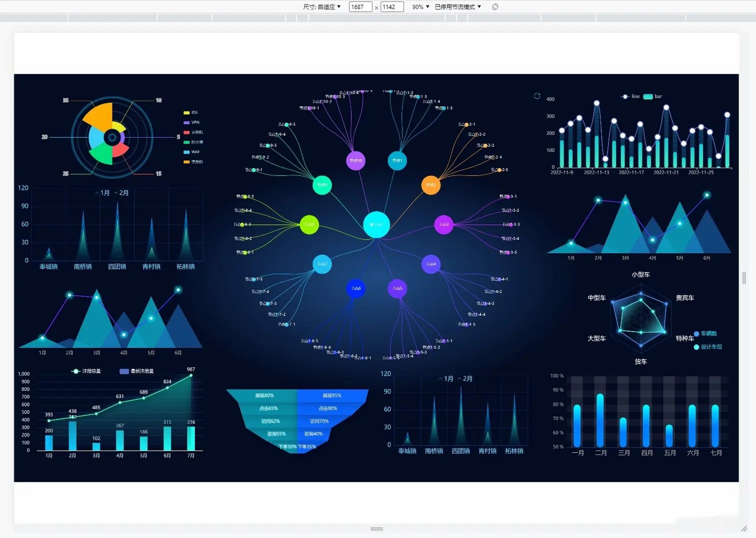Toggle the 车辆数 legend in the radar chart
The image size is (756, 538).
[705, 334]
